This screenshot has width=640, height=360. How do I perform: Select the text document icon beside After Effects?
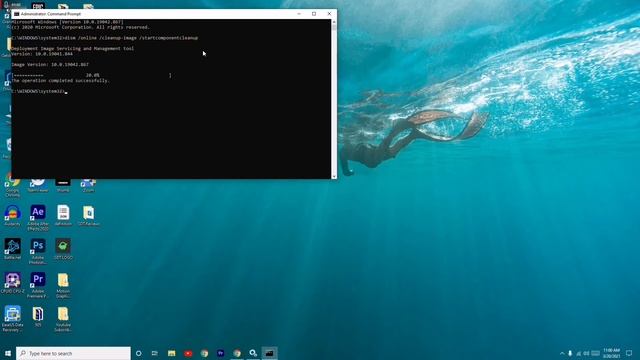(63, 216)
